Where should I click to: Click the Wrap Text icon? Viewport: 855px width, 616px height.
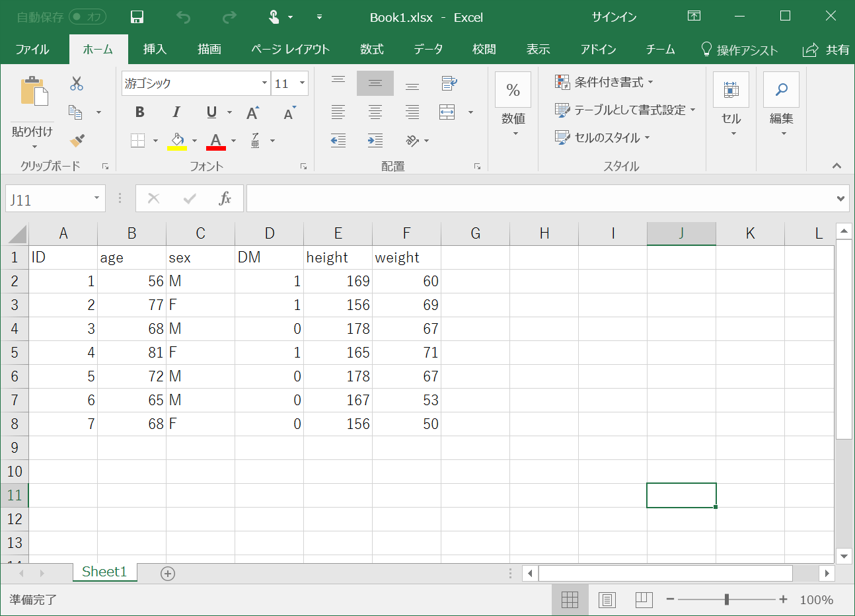click(x=449, y=83)
